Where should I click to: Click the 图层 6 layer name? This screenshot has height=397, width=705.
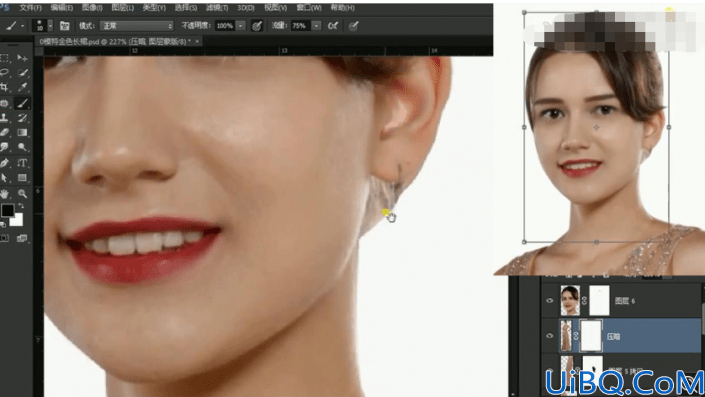(625, 301)
